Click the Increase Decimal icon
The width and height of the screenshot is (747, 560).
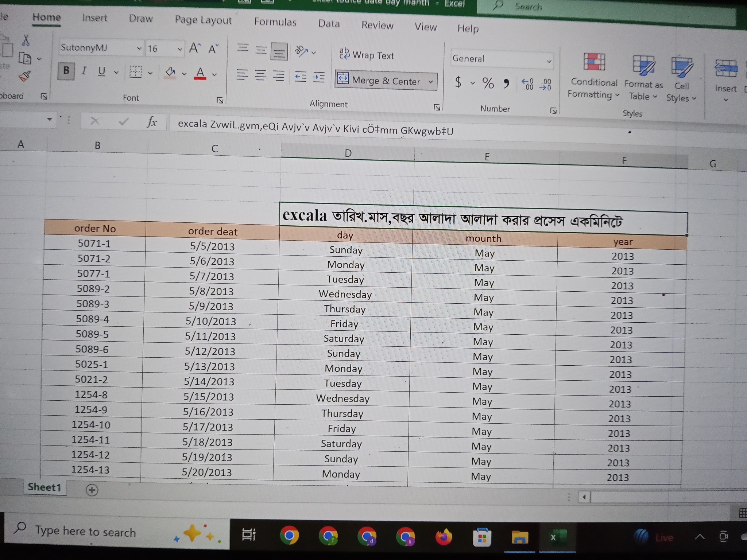tap(527, 84)
